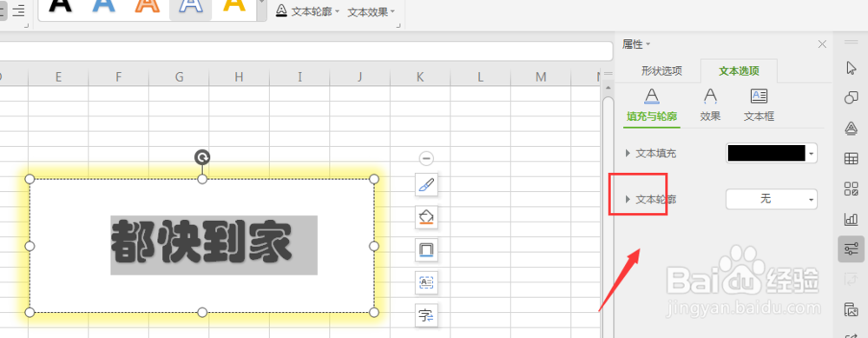Click into the formula bar

coord(306,51)
